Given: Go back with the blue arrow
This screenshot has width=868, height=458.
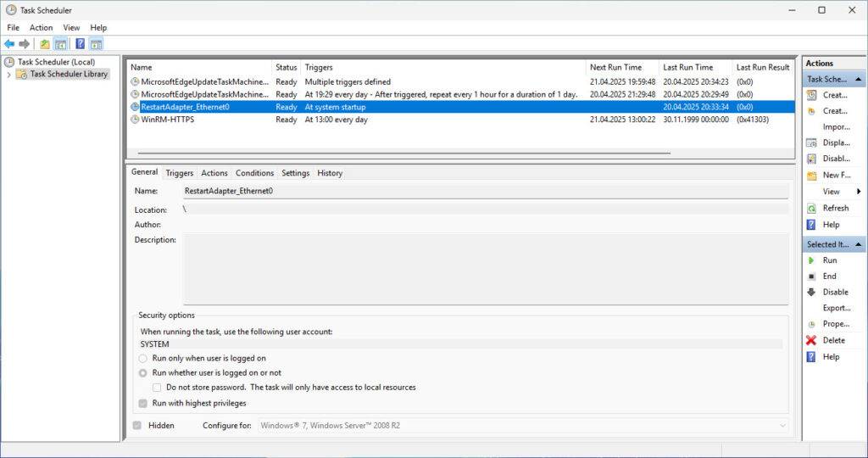Looking at the screenshot, I should [x=8, y=44].
